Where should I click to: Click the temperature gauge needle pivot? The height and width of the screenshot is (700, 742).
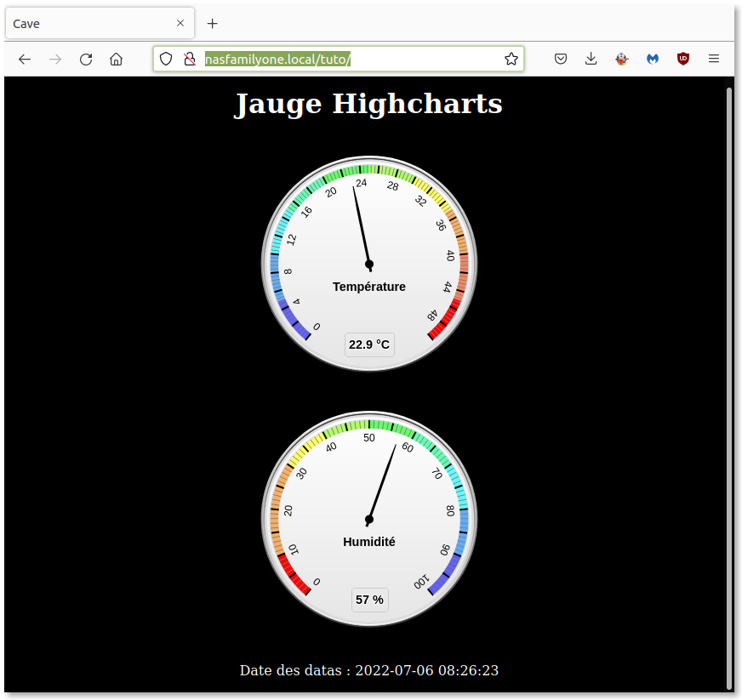pyautogui.click(x=369, y=265)
